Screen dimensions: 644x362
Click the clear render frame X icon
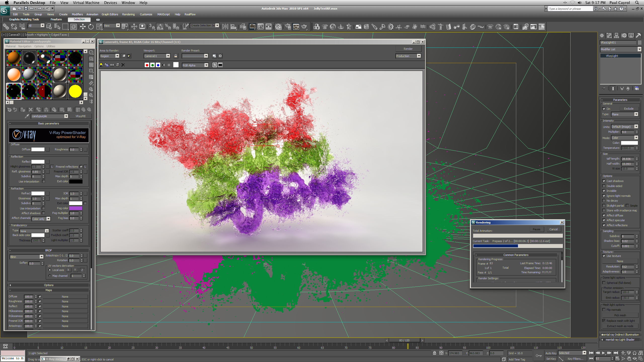(123, 65)
